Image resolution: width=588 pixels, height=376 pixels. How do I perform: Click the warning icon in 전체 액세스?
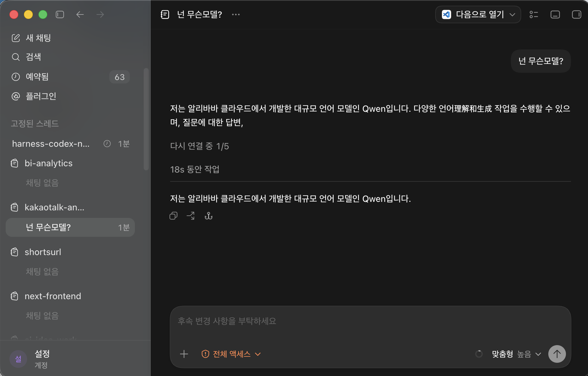tap(205, 354)
